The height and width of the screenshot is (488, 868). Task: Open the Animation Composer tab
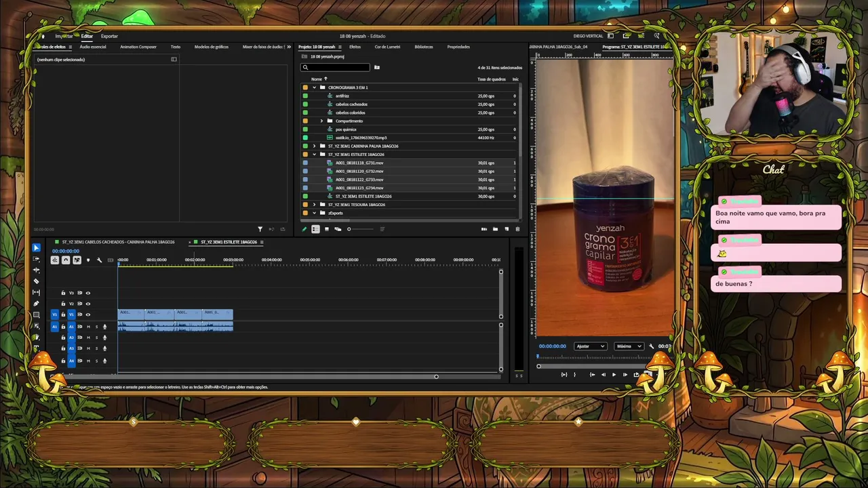click(138, 47)
